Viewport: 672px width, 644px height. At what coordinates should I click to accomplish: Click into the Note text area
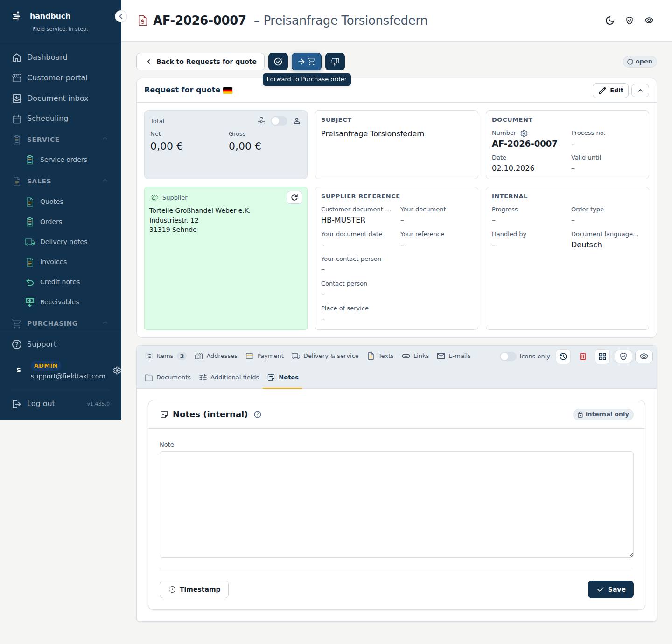[397, 504]
